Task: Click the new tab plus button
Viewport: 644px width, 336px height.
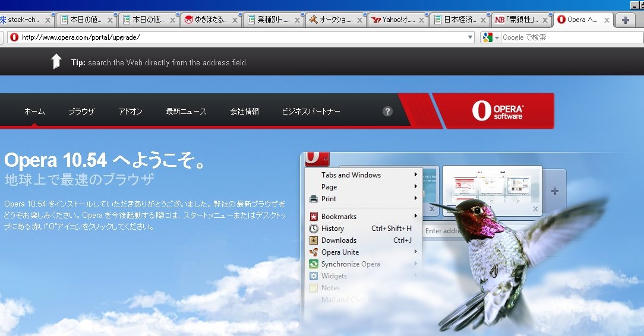Action: 625,20
